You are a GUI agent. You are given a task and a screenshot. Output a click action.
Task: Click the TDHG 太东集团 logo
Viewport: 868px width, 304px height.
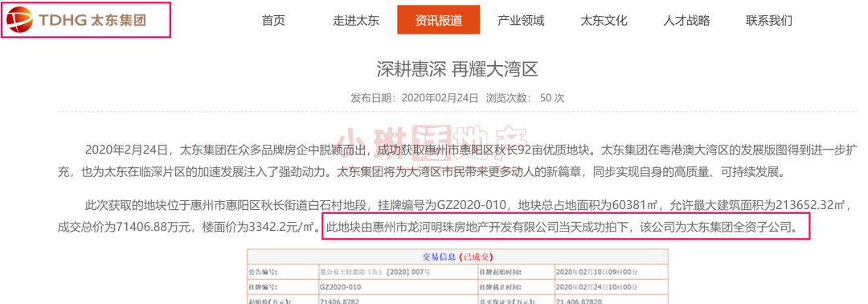(x=76, y=20)
